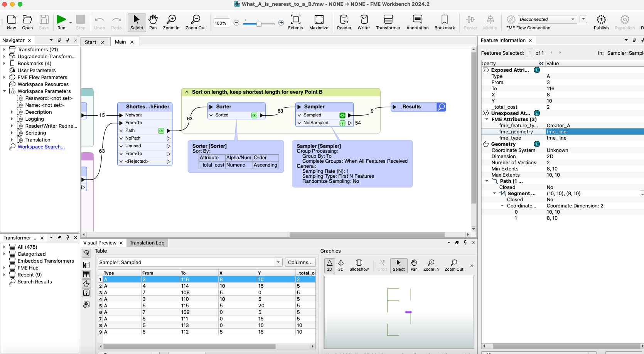Switch to the Start tab
644x354 pixels.
click(x=91, y=42)
